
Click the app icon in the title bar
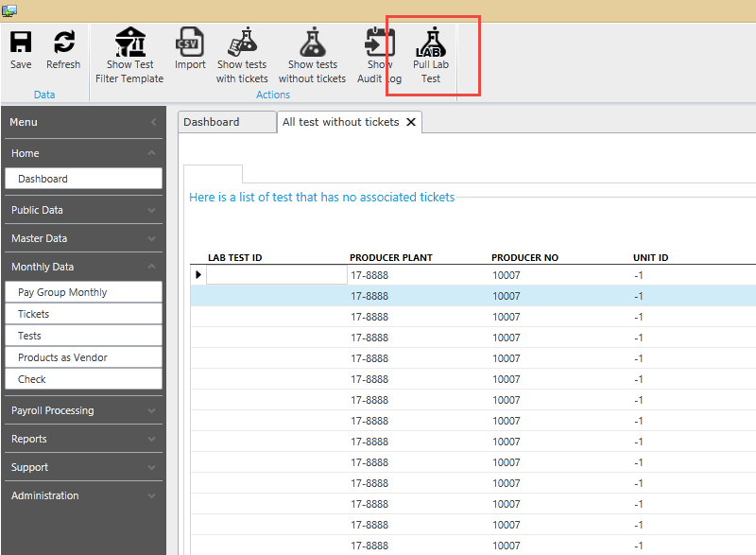[9, 10]
